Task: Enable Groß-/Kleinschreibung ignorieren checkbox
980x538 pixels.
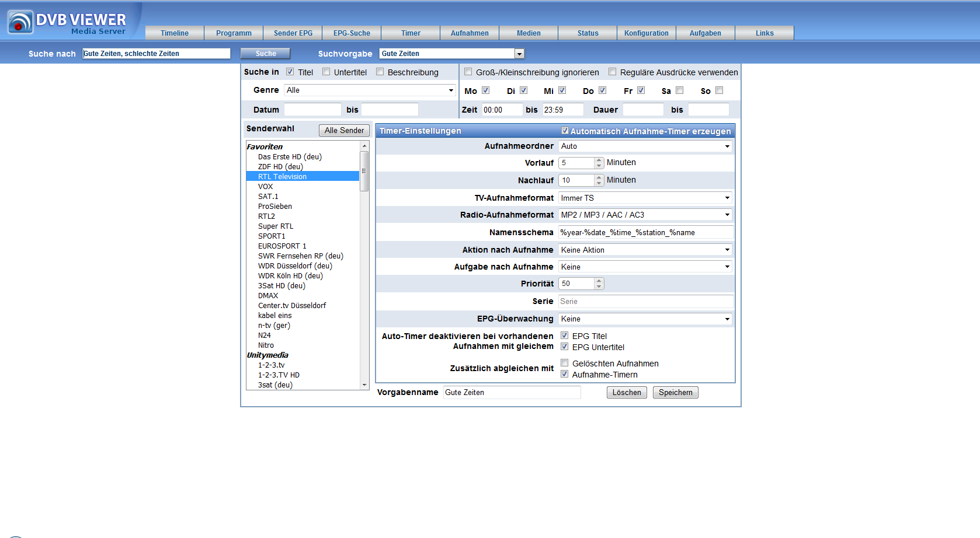Action: [x=468, y=72]
